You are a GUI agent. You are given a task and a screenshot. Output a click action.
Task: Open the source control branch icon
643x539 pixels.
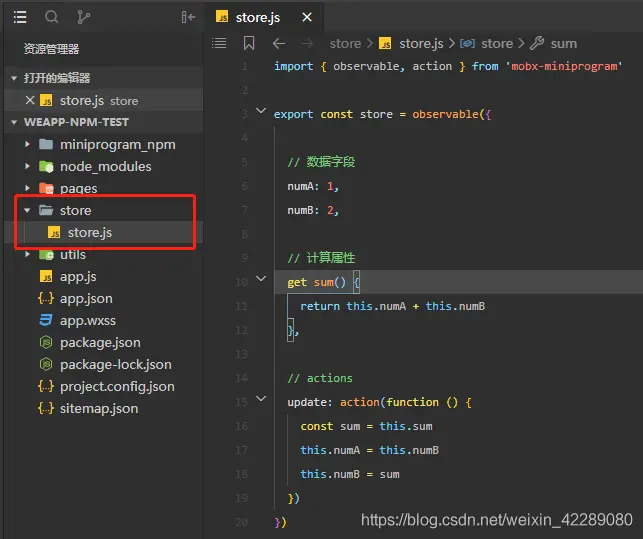coord(83,17)
